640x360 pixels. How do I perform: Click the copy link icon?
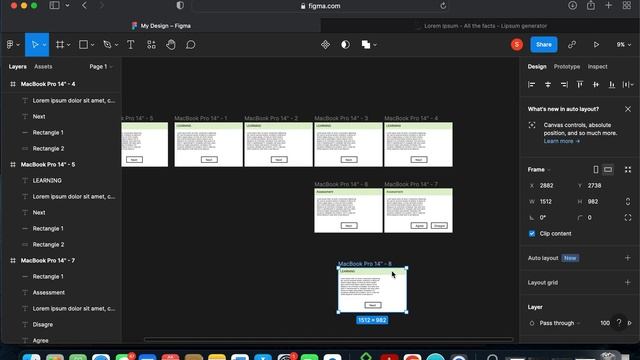[x=572, y=44]
